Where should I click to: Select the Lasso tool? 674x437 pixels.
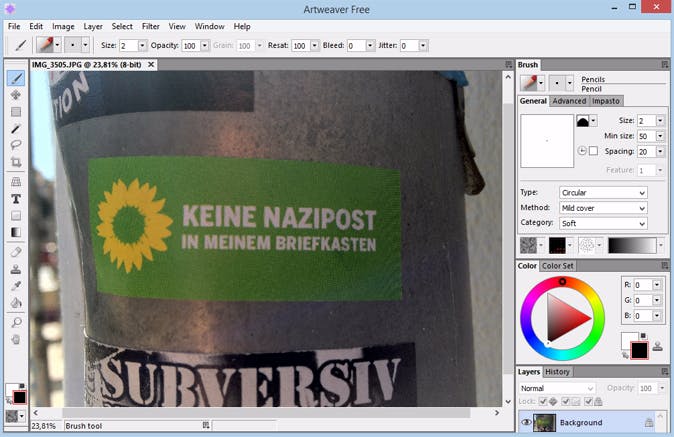(16, 145)
